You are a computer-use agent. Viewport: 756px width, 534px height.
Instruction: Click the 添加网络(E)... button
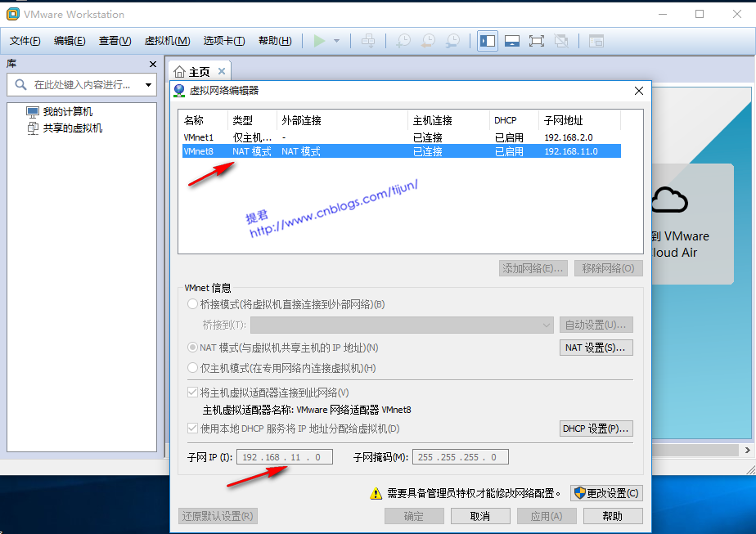pyautogui.click(x=533, y=268)
